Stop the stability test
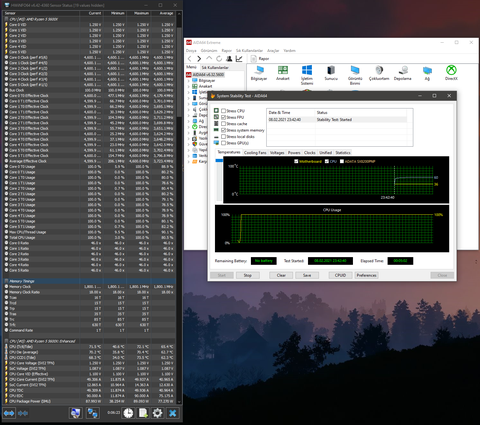This screenshot has height=425, width=480. tap(248, 275)
